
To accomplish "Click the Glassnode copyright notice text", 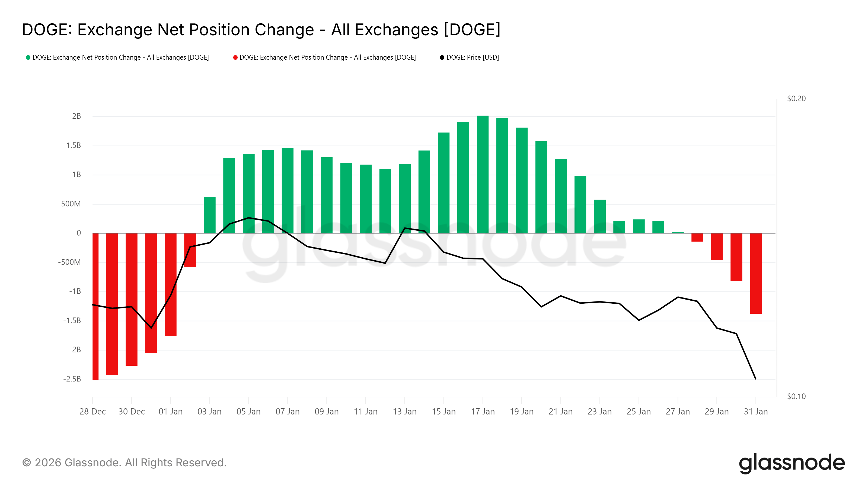I will [x=124, y=463].
